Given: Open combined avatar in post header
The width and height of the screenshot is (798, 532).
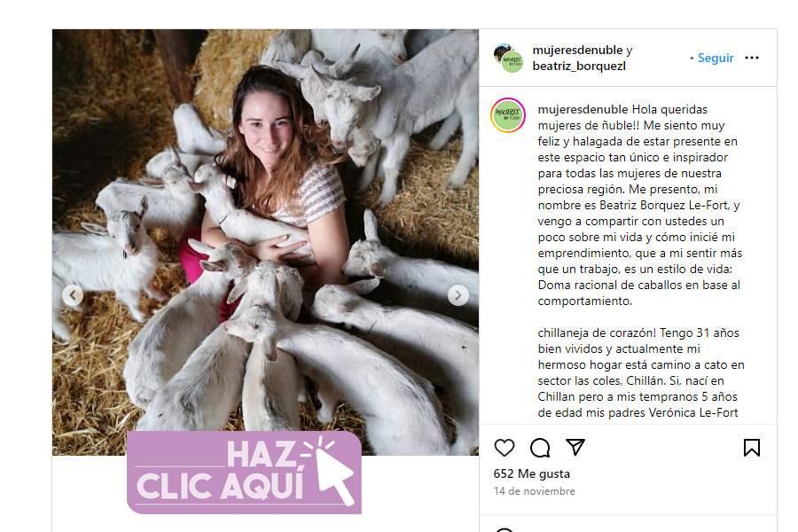Looking at the screenshot, I should [x=508, y=58].
